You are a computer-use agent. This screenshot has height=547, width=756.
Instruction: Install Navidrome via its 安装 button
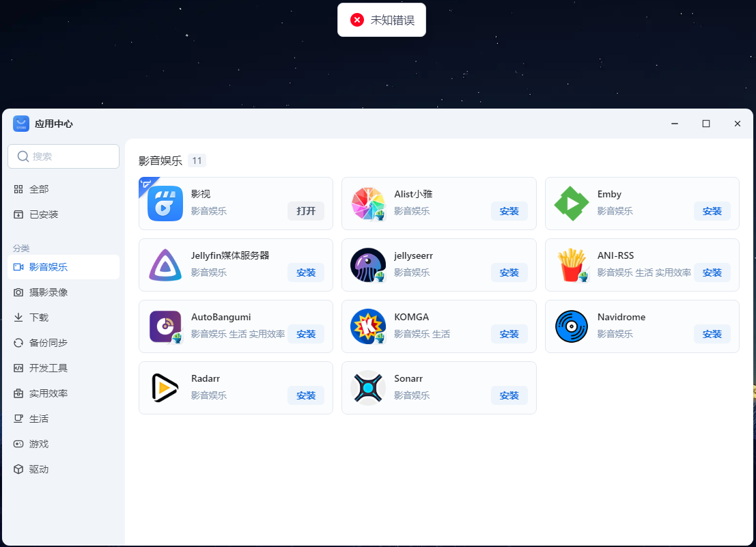(x=712, y=334)
